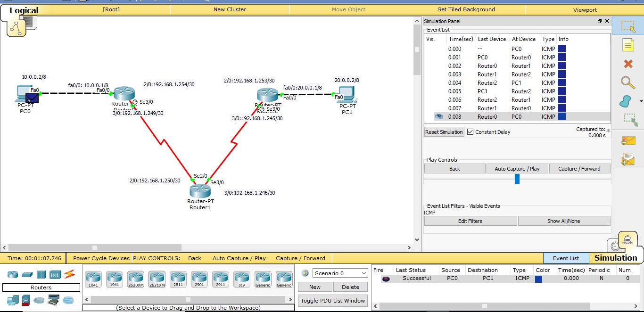The image size is (644, 312).
Task: Select the Routers device category icon
Action: point(13,274)
